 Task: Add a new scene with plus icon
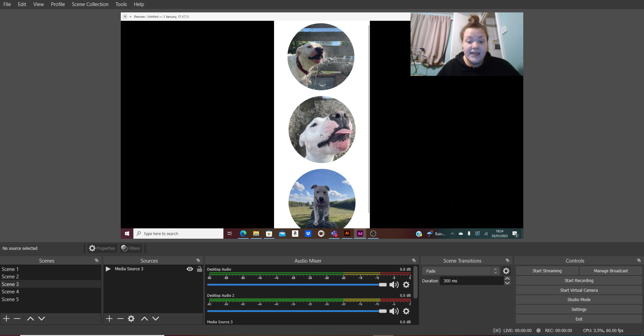click(6, 319)
